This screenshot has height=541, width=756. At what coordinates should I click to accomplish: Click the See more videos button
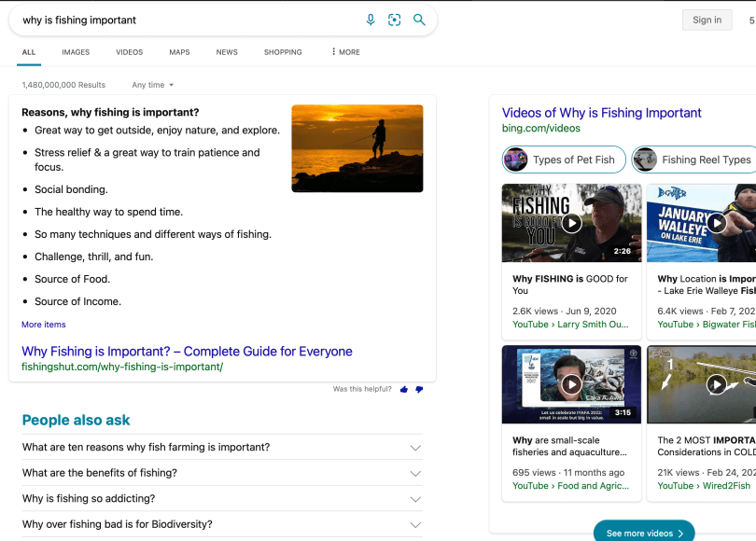[x=644, y=533]
